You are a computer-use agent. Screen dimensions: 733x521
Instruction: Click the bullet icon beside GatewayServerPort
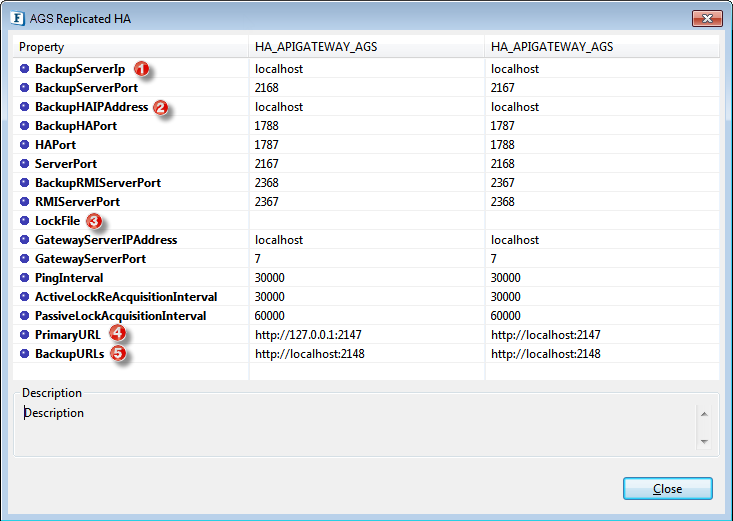point(24,259)
